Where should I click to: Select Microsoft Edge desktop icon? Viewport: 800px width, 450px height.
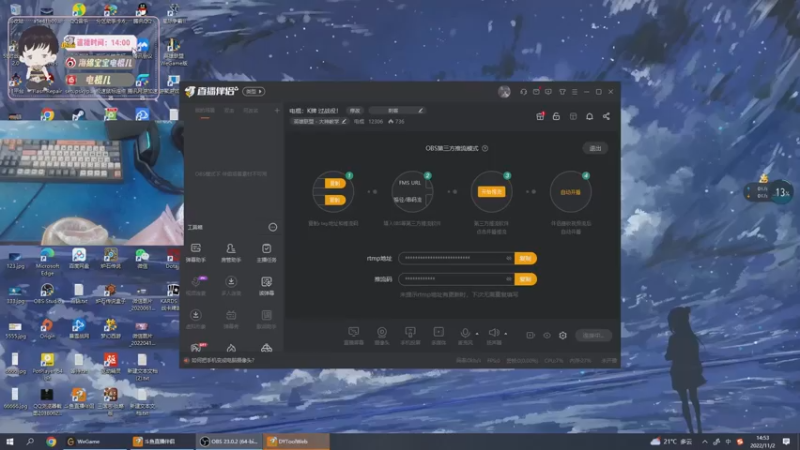[47, 261]
